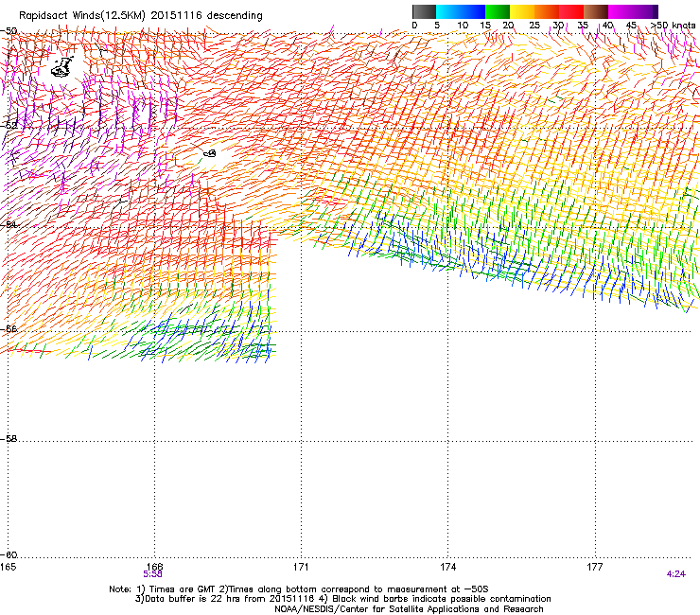Select the brown 35-40 knots legend color
The width and height of the screenshot is (700, 615).
[x=596, y=11]
